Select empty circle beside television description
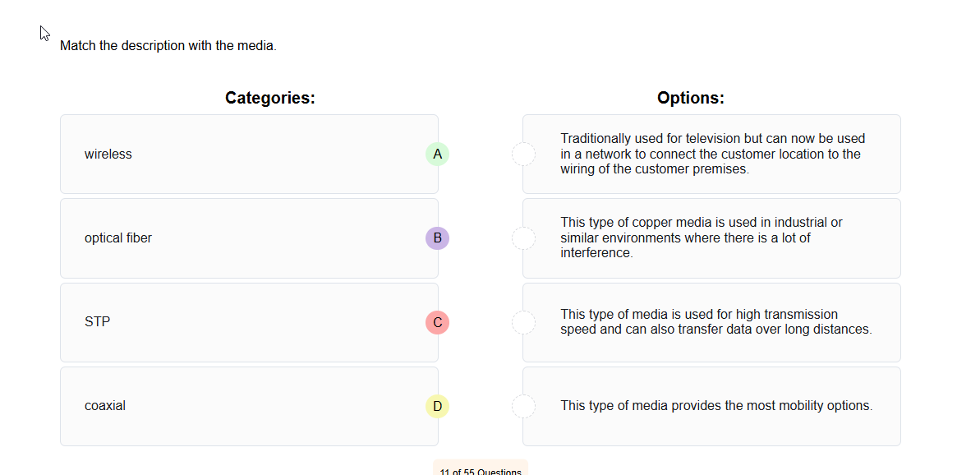 [523, 154]
